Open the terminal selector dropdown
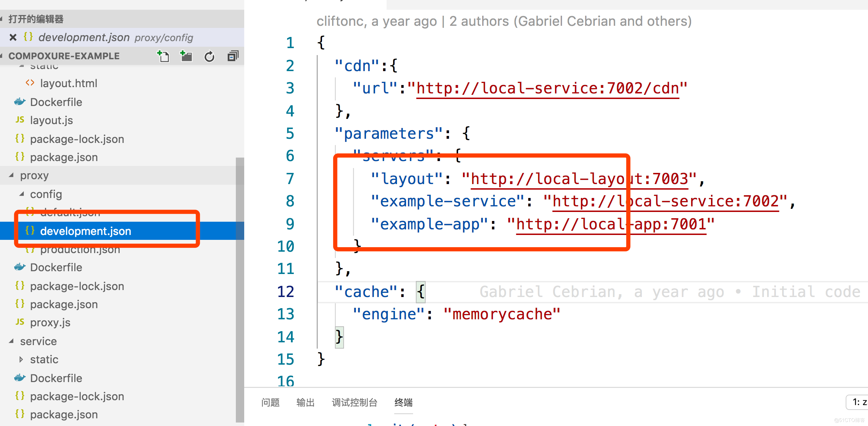Viewport: 868px width, 426px height. coord(858,402)
